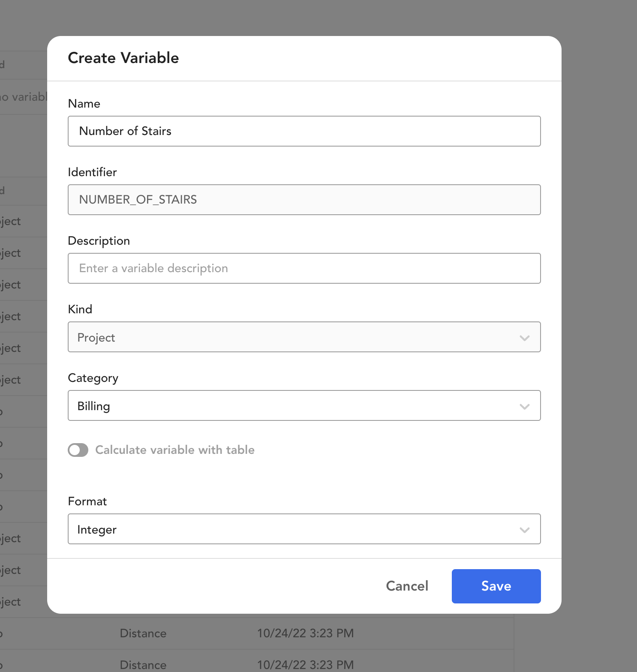The image size is (637, 672).
Task: Click the Kind label
Action: coord(80,309)
